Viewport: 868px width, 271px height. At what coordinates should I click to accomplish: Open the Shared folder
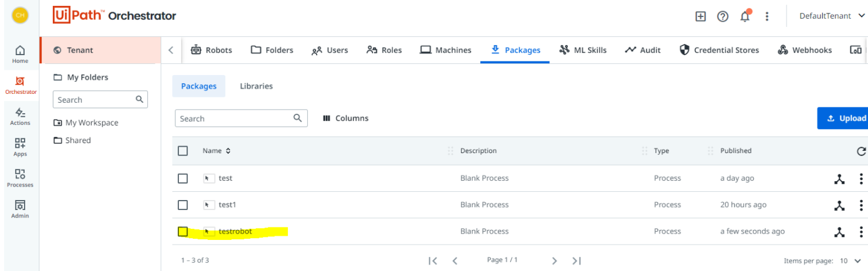[x=72, y=140]
